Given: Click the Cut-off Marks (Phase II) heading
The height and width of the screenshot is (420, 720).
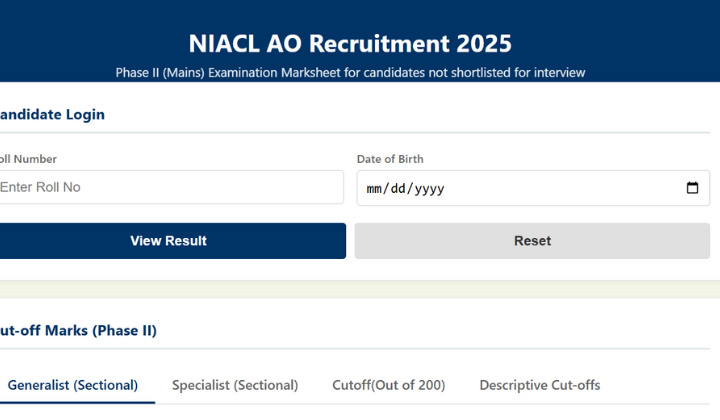Looking at the screenshot, I should (78, 330).
